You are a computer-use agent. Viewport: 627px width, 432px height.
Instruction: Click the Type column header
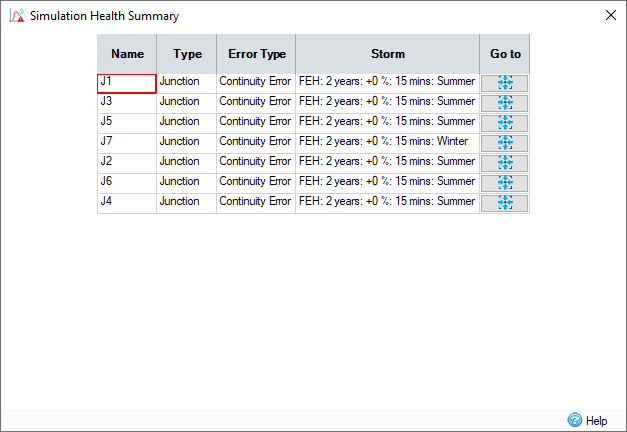pos(187,54)
